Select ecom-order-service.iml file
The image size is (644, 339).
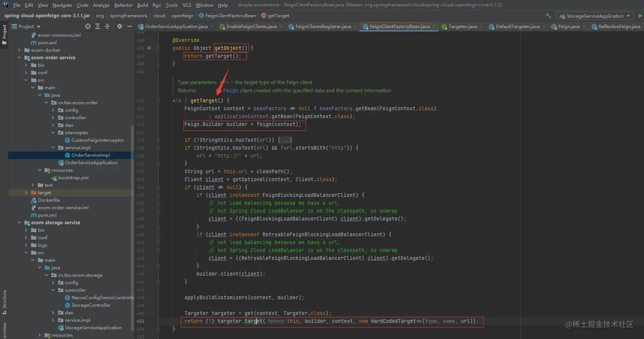[63, 207]
